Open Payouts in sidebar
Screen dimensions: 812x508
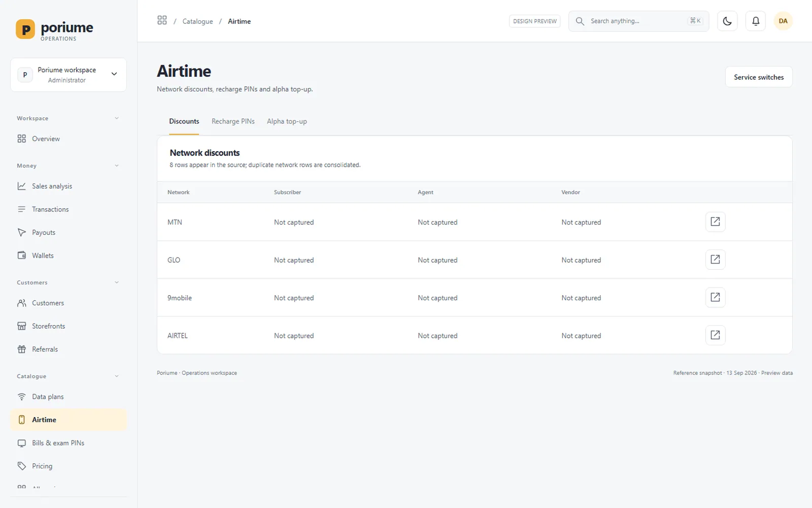pos(69,232)
